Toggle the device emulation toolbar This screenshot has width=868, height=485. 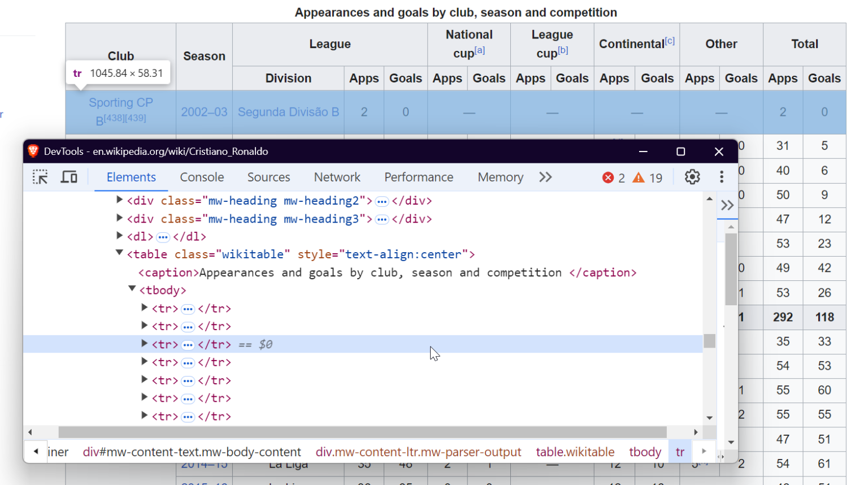pyautogui.click(x=68, y=177)
